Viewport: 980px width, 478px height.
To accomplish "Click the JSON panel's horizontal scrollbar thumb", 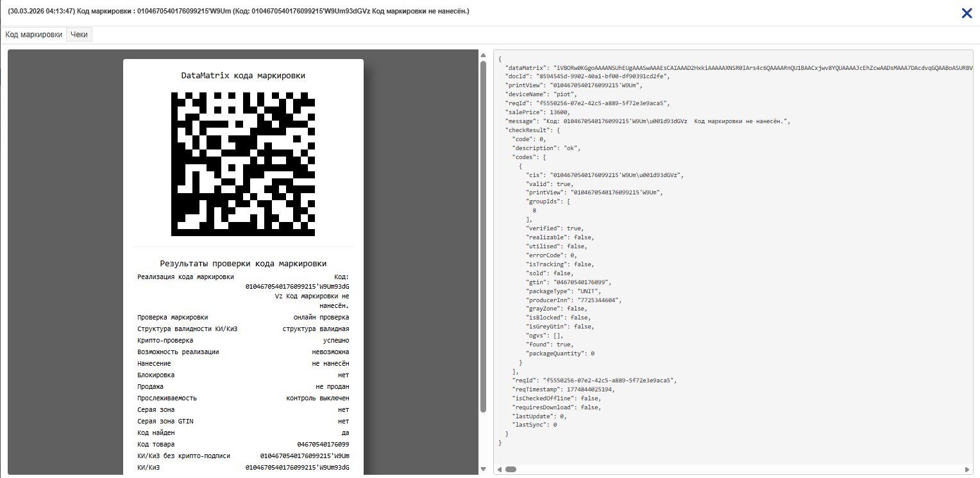I will coord(511,469).
